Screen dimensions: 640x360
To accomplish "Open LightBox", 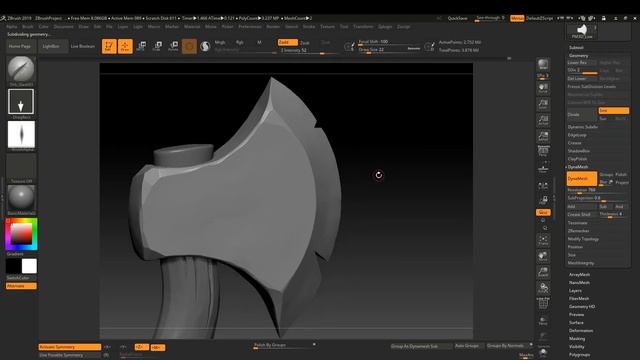I will point(51,47).
